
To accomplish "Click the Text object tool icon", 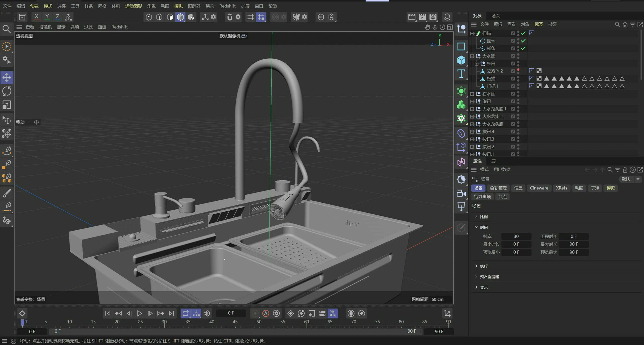I will click(461, 74).
